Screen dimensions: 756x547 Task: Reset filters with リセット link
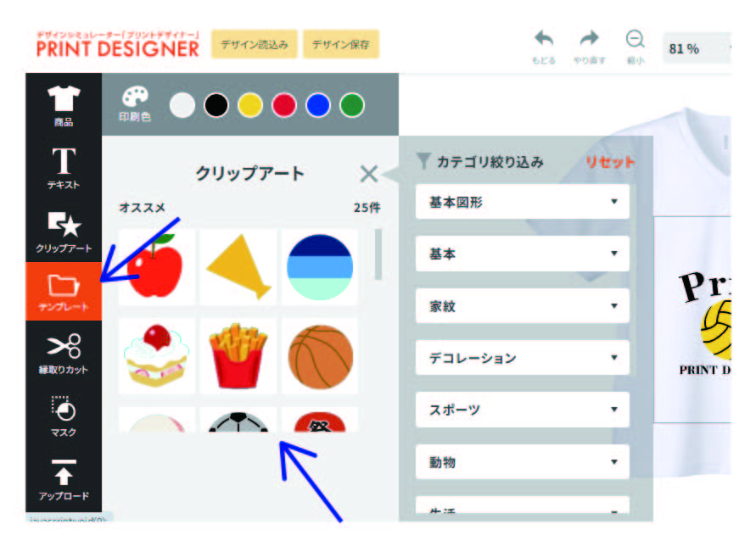[x=609, y=162]
